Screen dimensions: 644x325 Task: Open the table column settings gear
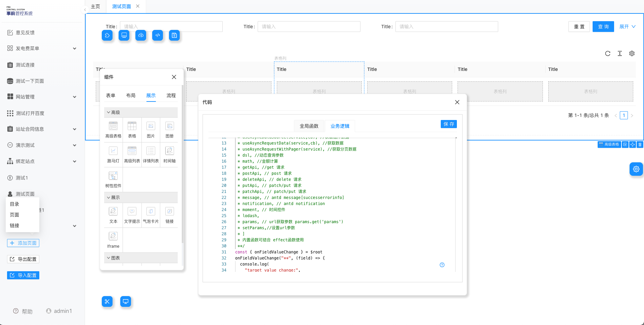(x=632, y=53)
